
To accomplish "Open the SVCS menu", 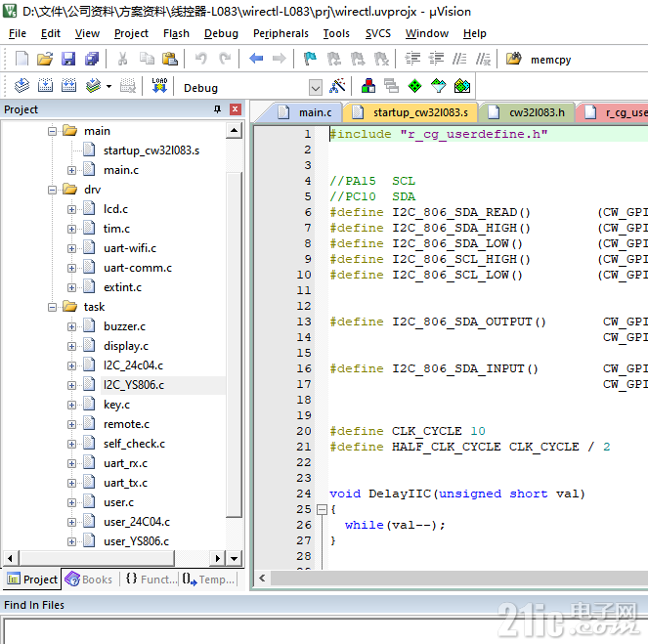I will pyautogui.click(x=377, y=33).
